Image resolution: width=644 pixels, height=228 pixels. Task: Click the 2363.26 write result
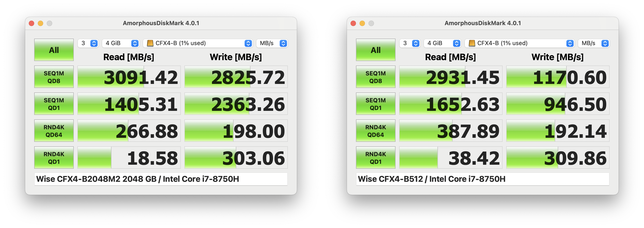[236, 104]
